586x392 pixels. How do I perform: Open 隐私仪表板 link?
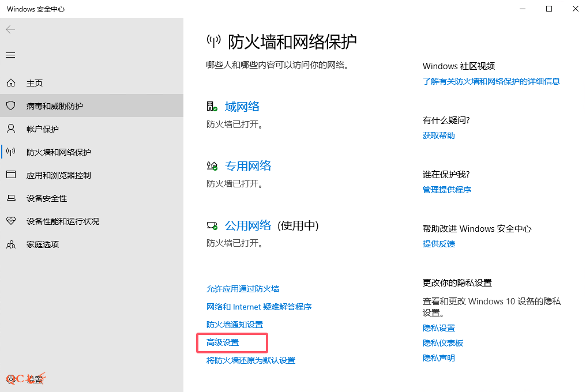click(x=443, y=343)
